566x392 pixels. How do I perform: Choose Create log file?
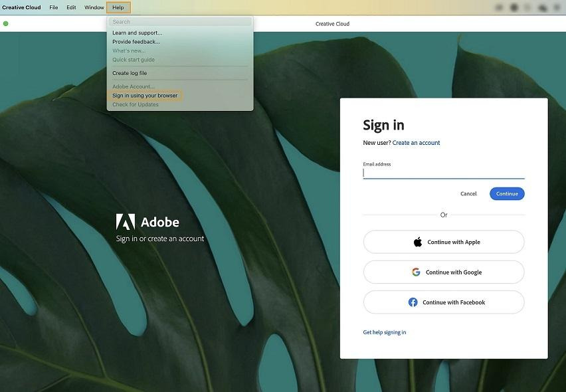(130, 73)
